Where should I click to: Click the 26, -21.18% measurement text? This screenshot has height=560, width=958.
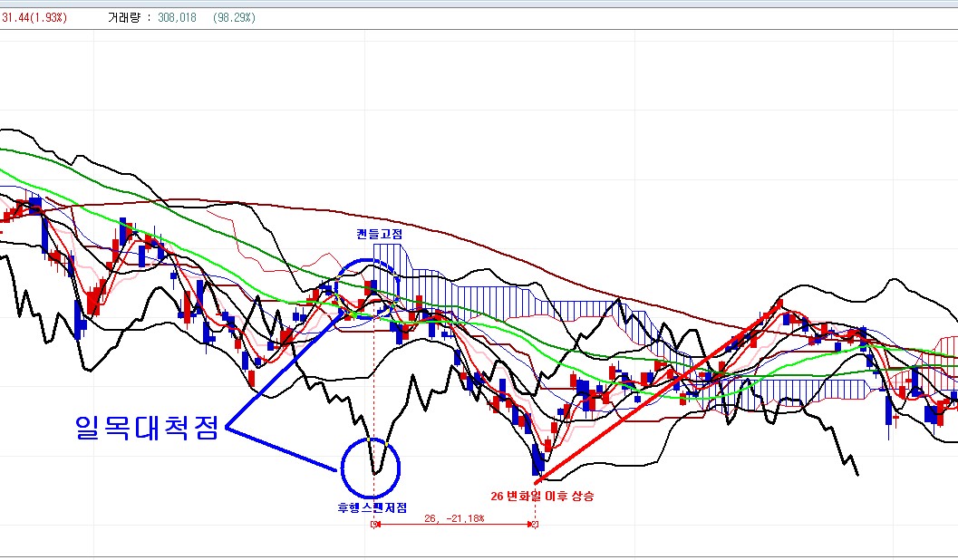tap(453, 518)
